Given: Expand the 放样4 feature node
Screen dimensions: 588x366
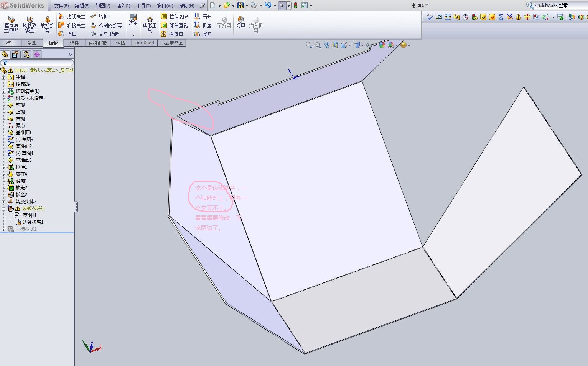Looking at the screenshot, I should tap(4, 174).
